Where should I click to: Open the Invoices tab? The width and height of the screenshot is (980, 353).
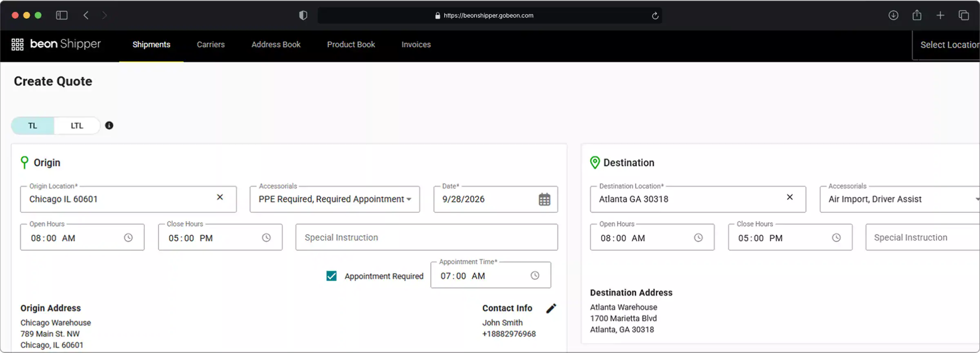(x=416, y=45)
